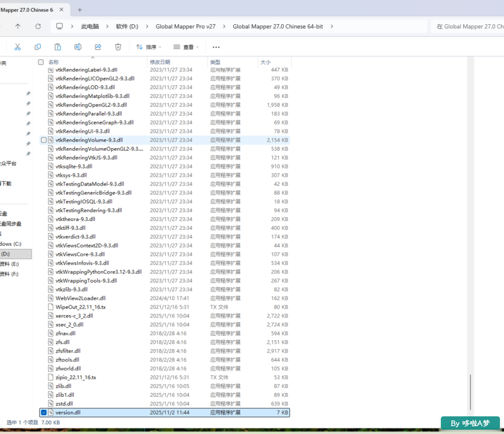Expand chevron after 软件 (D:) breadcrumb
The image size is (504, 434).
147,26
